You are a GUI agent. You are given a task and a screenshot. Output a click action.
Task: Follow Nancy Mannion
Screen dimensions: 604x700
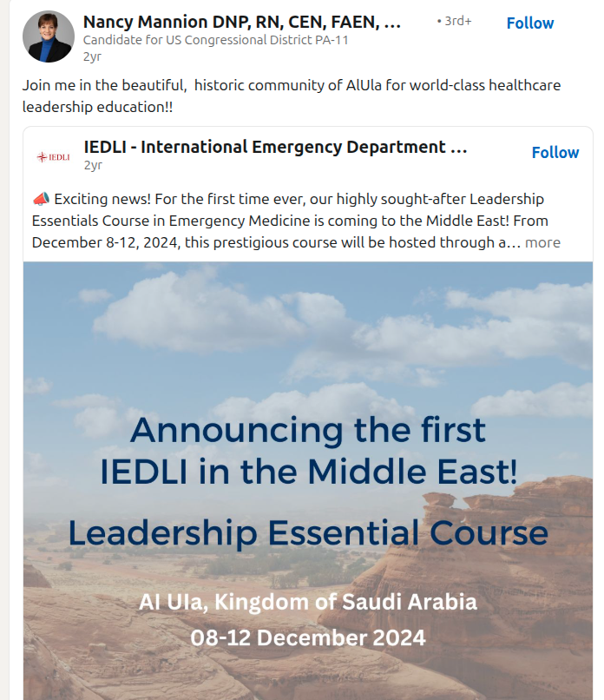point(530,23)
